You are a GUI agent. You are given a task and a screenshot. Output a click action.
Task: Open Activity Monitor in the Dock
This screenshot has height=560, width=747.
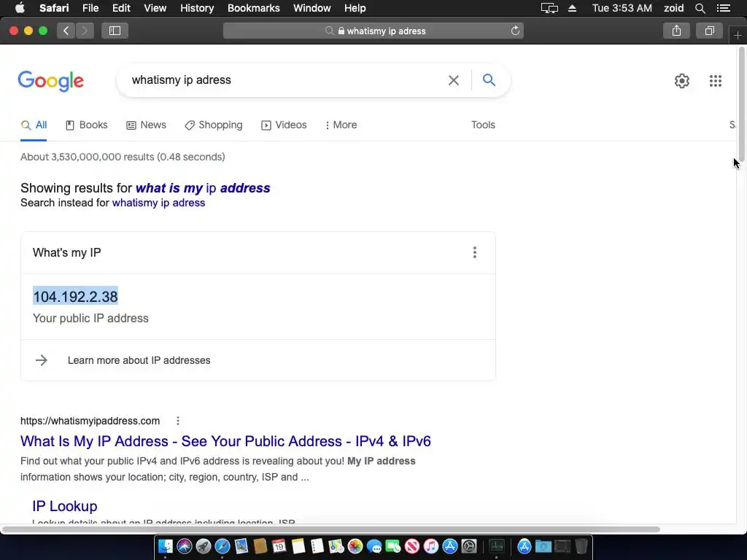pyautogui.click(x=497, y=545)
